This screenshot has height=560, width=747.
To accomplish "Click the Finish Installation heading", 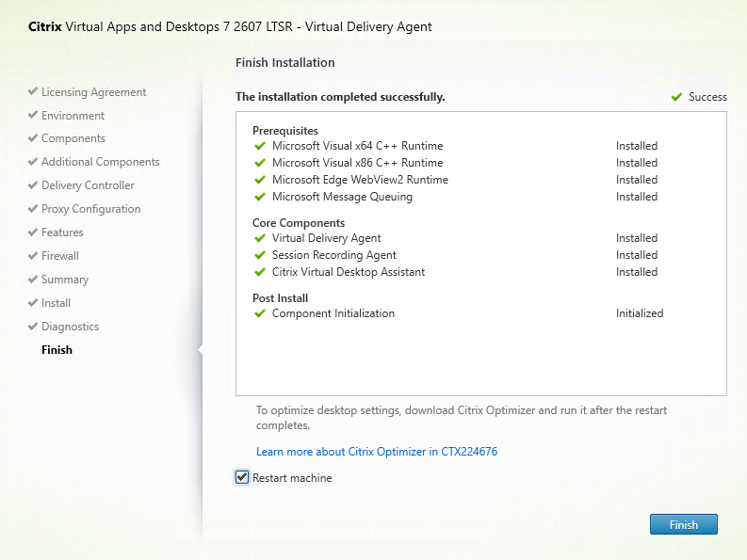I will point(284,62).
